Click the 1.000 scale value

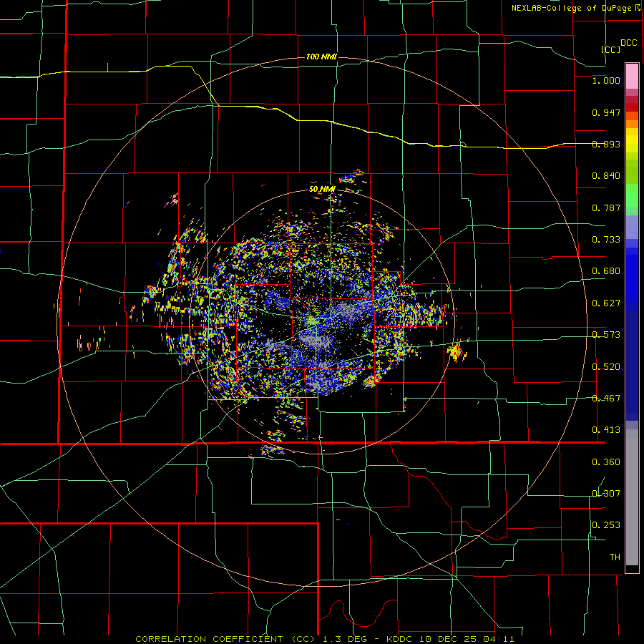tap(606, 80)
